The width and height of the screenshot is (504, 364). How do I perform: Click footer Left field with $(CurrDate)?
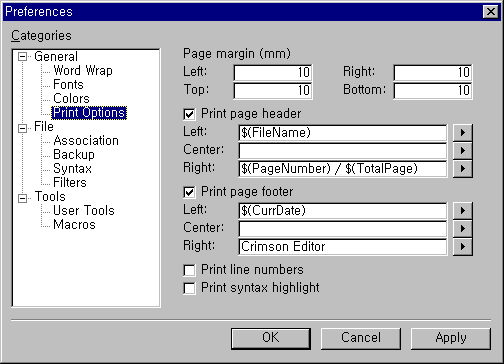pos(343,211)
